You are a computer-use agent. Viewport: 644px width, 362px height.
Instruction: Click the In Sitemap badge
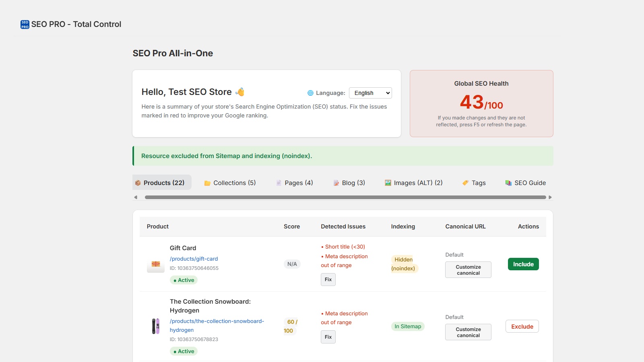408,326
